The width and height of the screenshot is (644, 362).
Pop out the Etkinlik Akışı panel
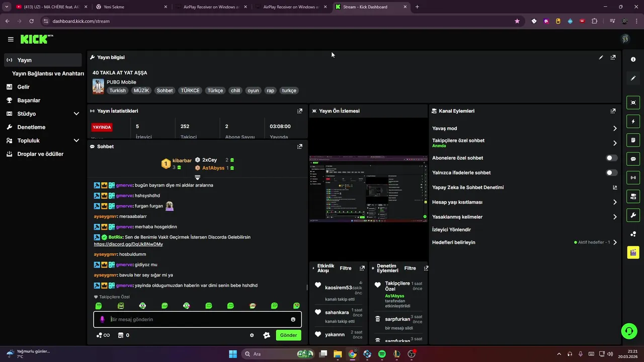click(362, 268)
